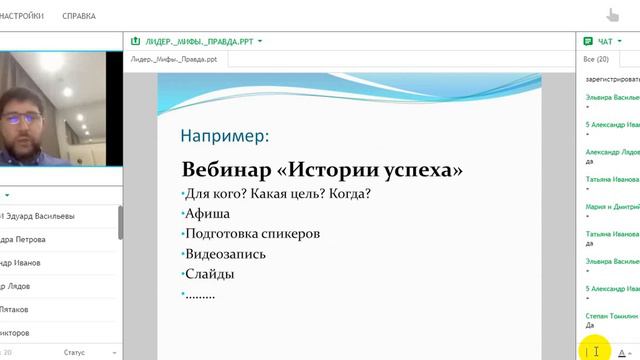The image size is (640, 360).
Task: Click the slide bullet Афиша
Action: (x=207, y=213)
